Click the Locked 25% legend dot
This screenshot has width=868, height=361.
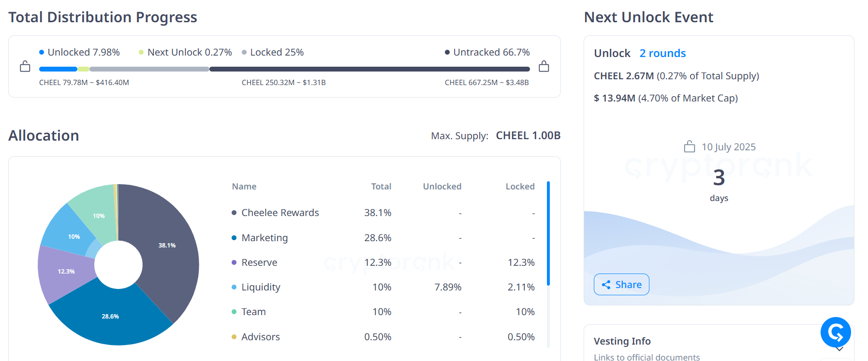244,52
